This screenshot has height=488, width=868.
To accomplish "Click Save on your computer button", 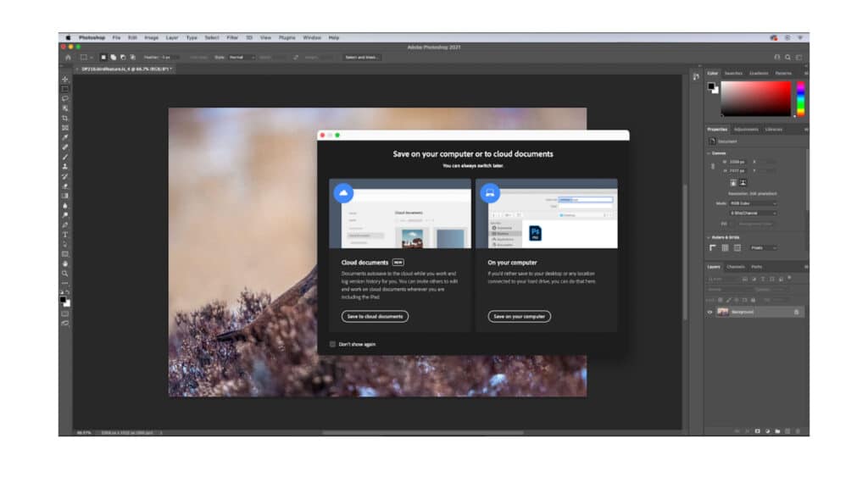I will [520, 317].
